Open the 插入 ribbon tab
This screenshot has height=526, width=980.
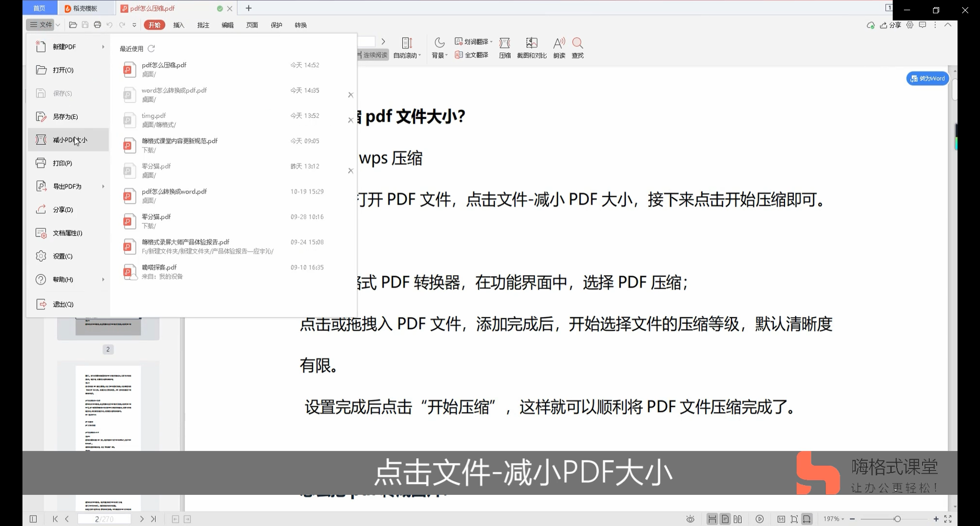[x=179, y=25]
